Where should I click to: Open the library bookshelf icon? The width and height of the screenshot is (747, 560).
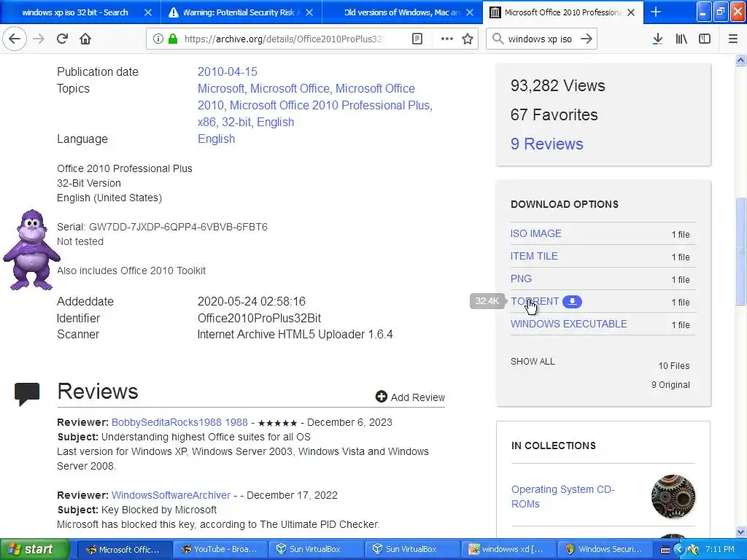click(x=681, y=39)
